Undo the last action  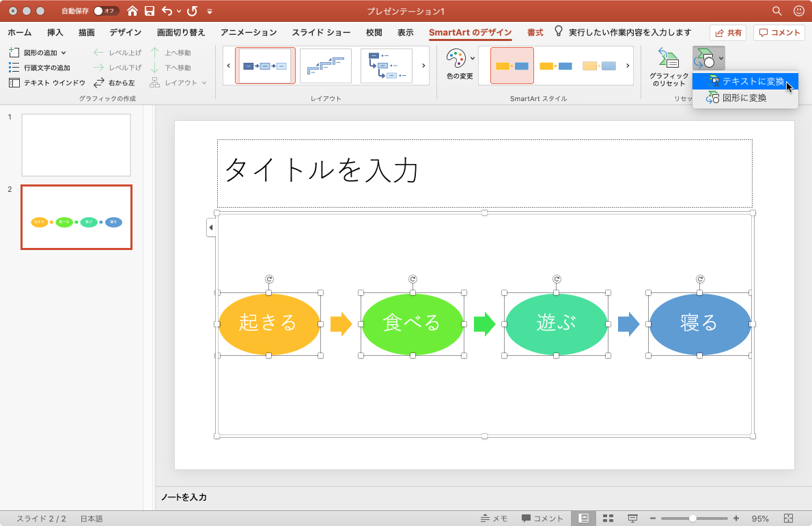[167, 11]
